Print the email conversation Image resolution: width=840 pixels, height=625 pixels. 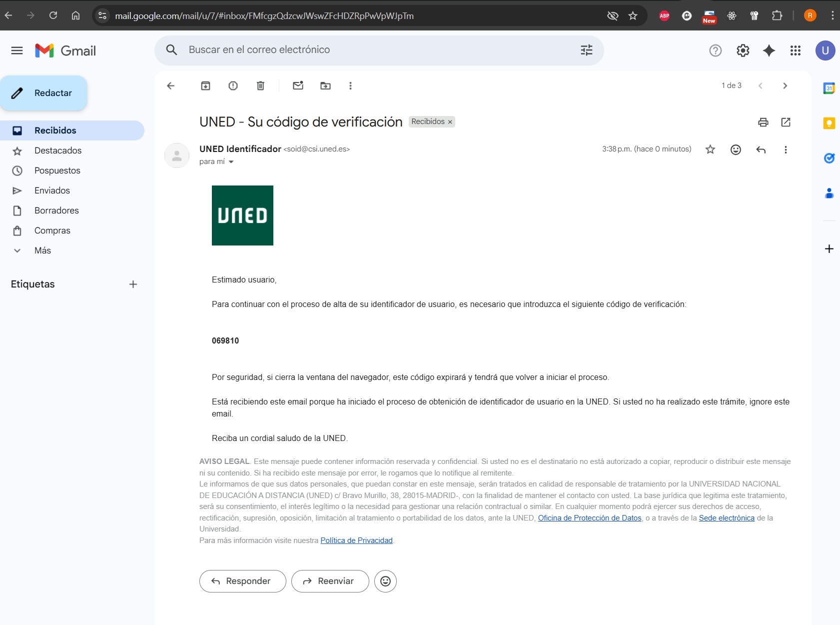[x=763, y=122]
